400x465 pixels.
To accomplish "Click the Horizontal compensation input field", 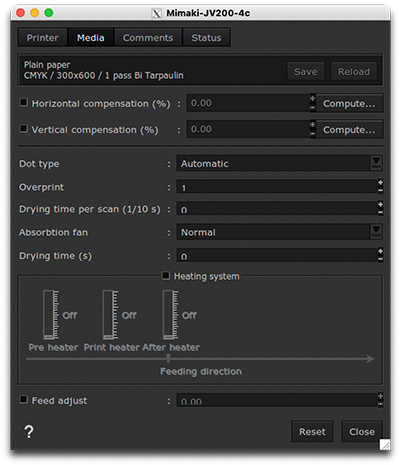I will pos(248,103).
